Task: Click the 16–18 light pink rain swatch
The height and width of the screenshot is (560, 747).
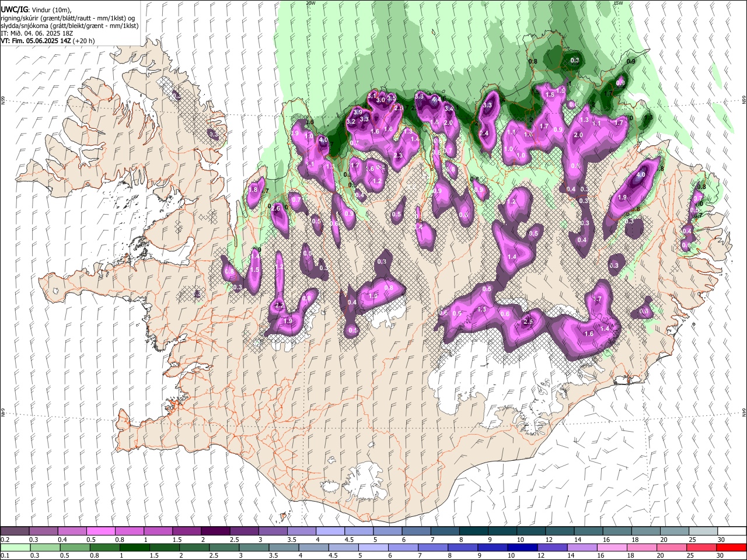Action: tap(612, 547)
